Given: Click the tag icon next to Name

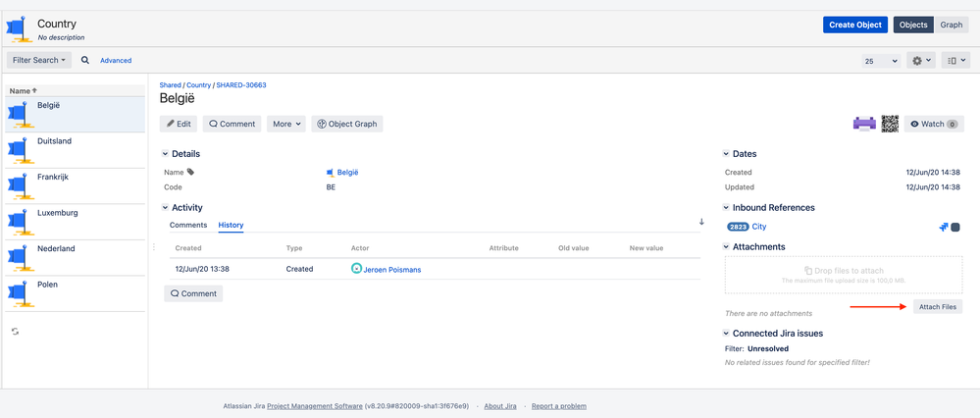Looking at the screenshot, I should click(190, 172).
